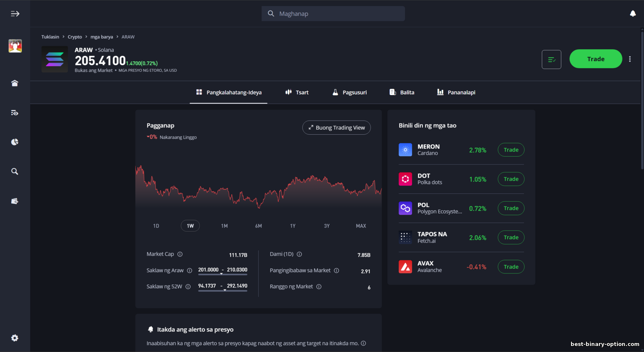The image size is (644, 352).
Task: Open the watchlist eye icon in the sidebar
Action: [x=15, y=113]
